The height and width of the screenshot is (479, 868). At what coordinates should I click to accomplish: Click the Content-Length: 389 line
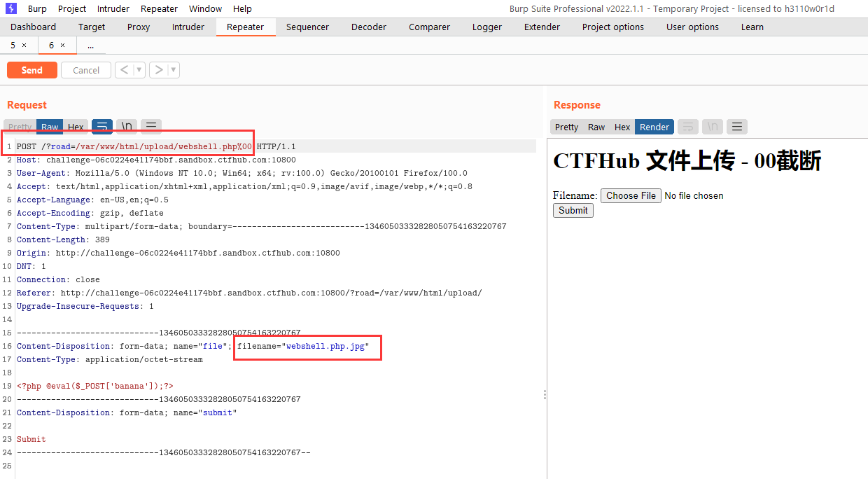pos(63,239)
